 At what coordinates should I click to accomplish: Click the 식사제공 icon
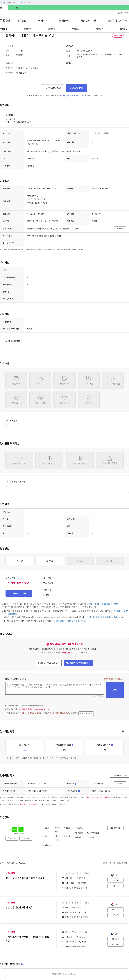pos(88,399)
